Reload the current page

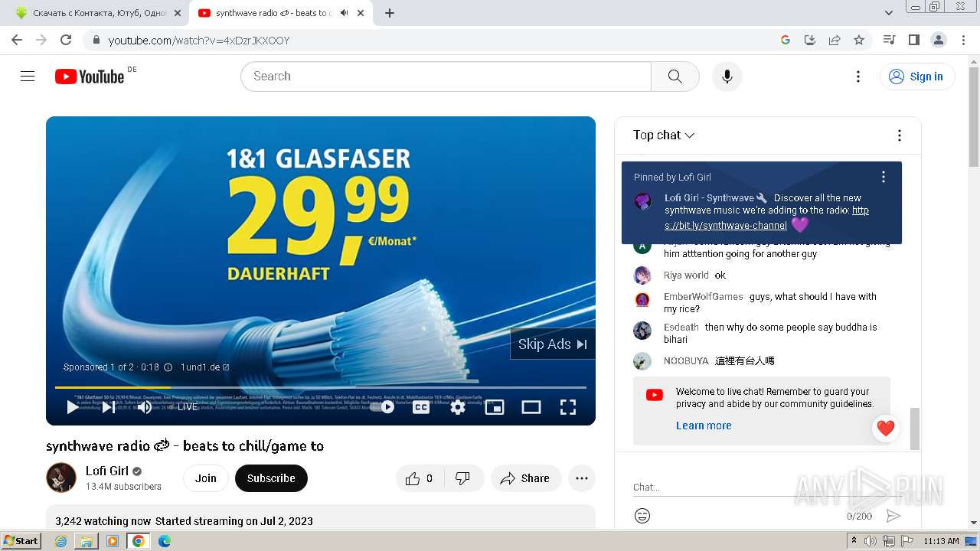66,40
